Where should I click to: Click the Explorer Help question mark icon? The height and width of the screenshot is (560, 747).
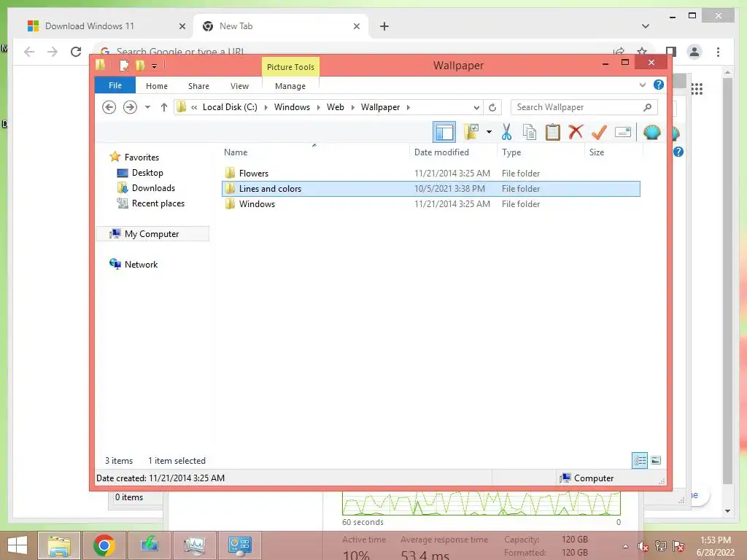click(659, 85)
